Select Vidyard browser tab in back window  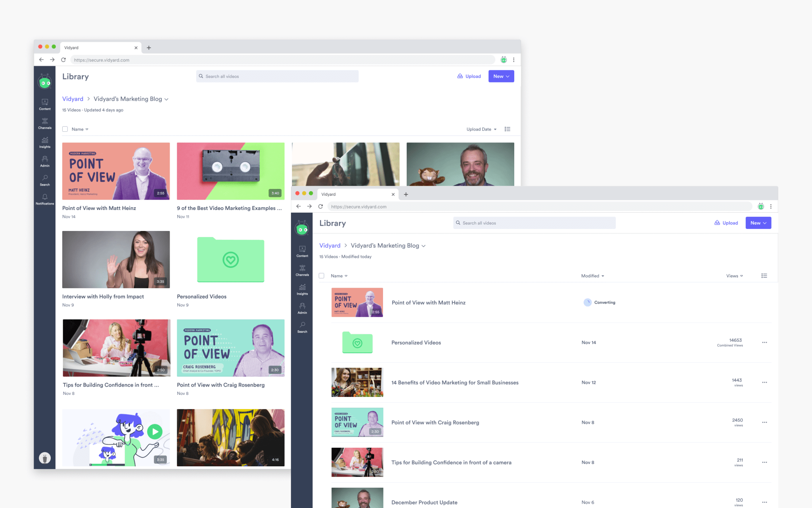pyautogui.click(x=101, y=48)
